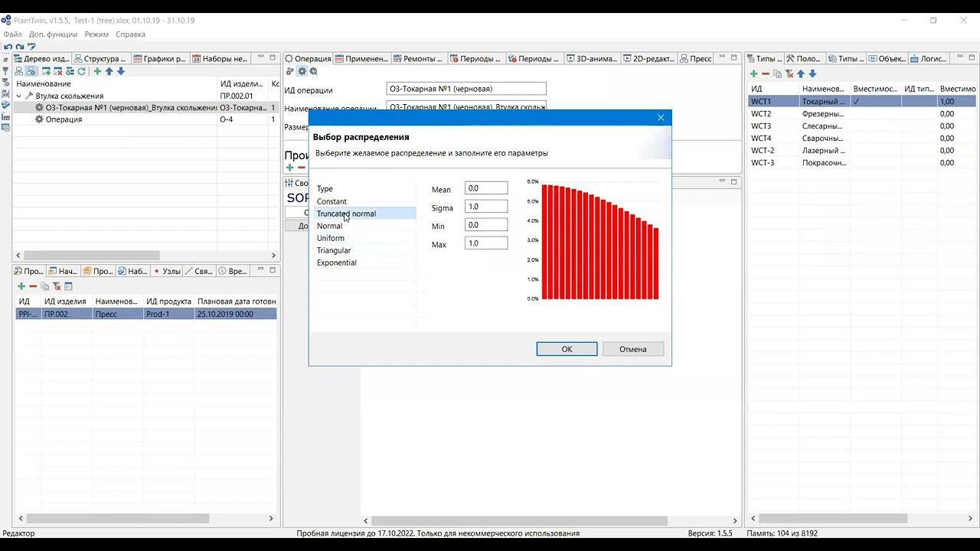Open the 2D-редакт... tab

tap(648, 58)
